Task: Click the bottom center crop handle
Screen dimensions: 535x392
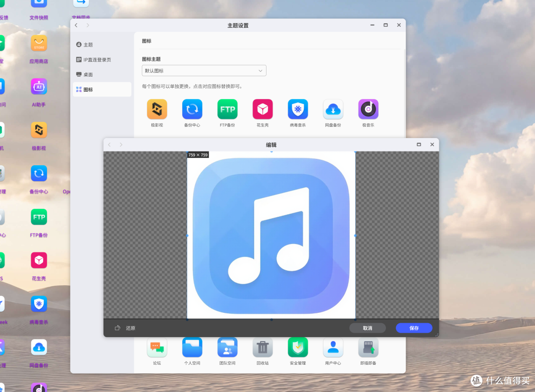Action: point(271,319)
